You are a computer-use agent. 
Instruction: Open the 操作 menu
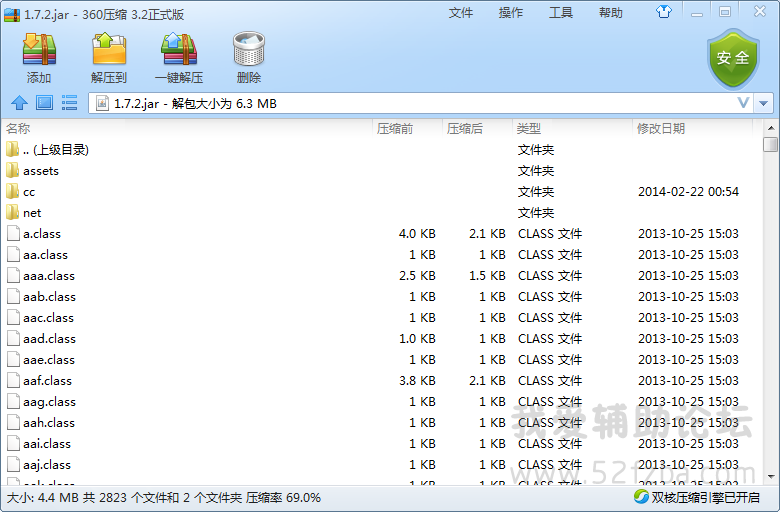point(511,12)
